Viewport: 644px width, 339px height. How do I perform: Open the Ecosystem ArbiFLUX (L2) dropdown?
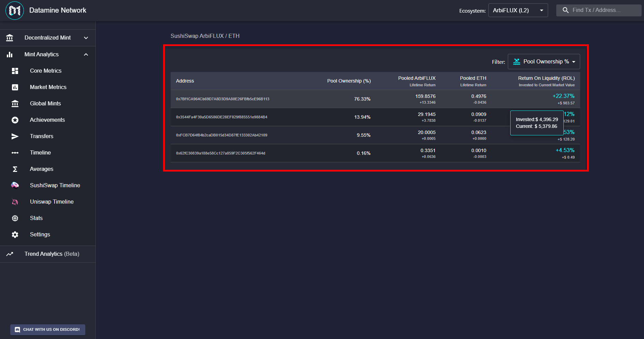coord(518,10)
